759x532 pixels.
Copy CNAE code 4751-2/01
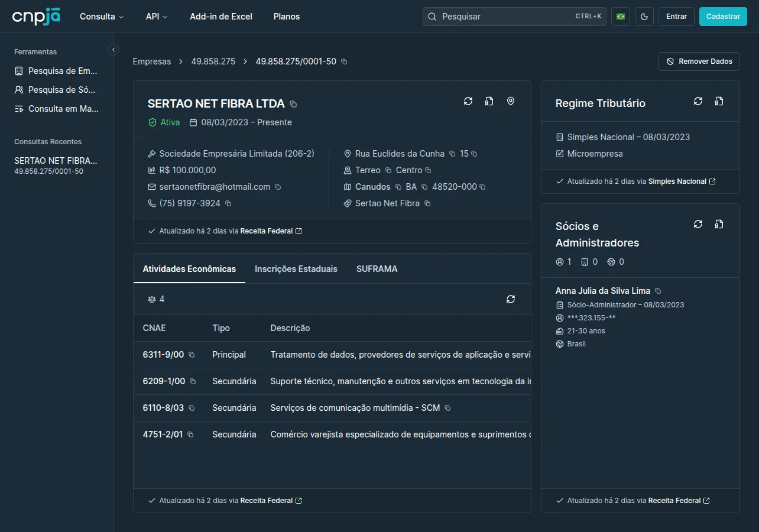pos(190,434)
